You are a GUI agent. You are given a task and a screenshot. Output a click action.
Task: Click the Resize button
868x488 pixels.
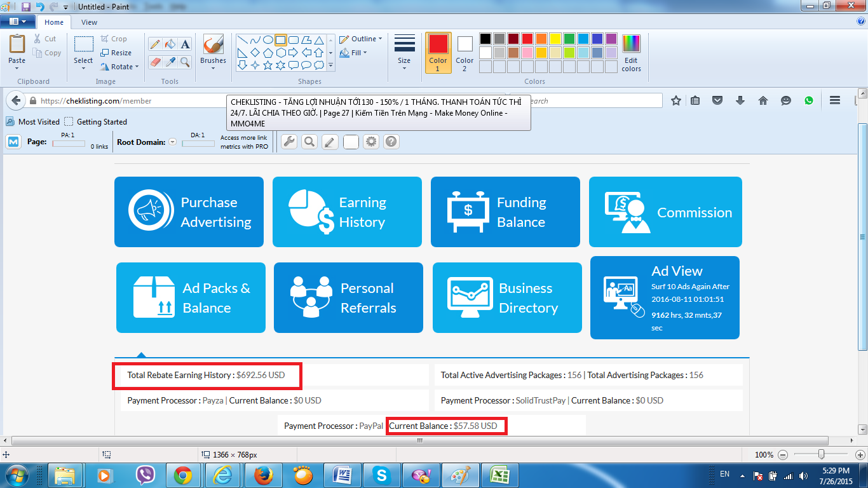[x=116, y=53]
